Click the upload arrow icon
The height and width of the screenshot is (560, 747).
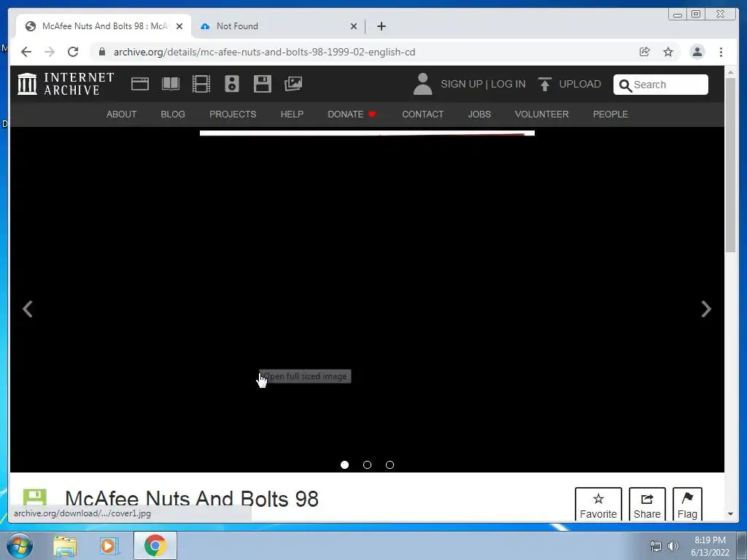544,84
